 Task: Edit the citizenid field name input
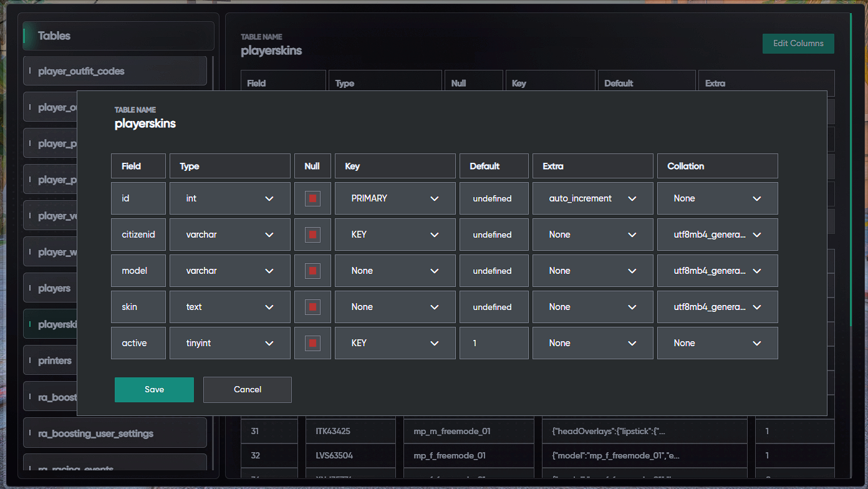(138, 235)
